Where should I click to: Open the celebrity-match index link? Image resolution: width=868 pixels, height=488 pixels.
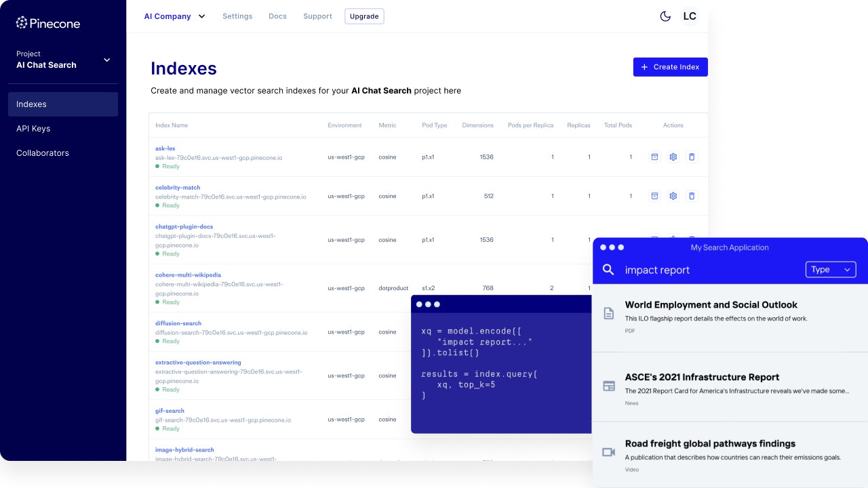click(178, 188)
